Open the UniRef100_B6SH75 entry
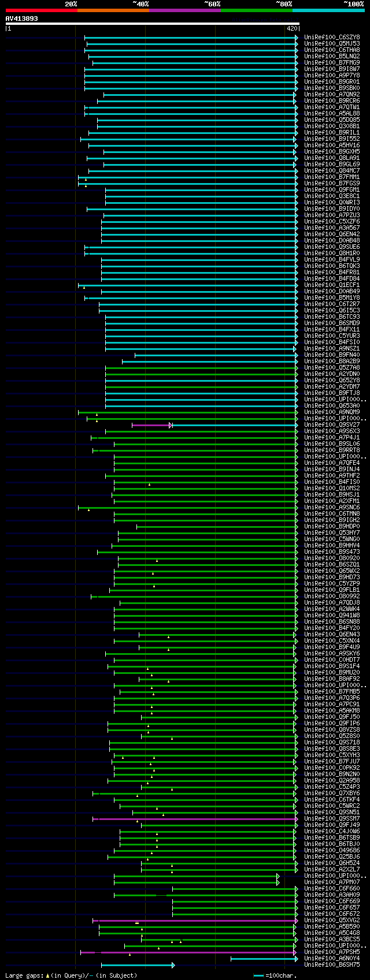The height and width of the screenshot is (980, 370). (332, 965)
